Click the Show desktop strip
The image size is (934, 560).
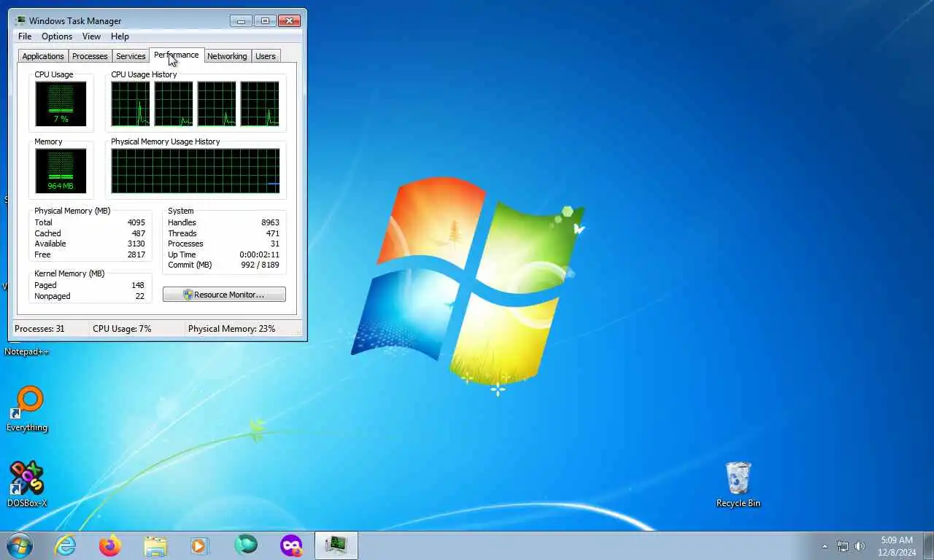click(929, 545)
